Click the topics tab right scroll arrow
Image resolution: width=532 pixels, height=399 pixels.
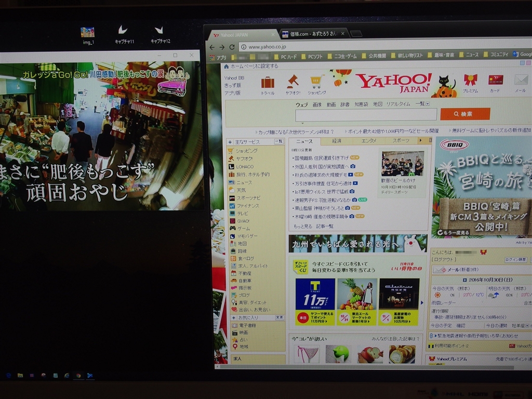[420, 140]
